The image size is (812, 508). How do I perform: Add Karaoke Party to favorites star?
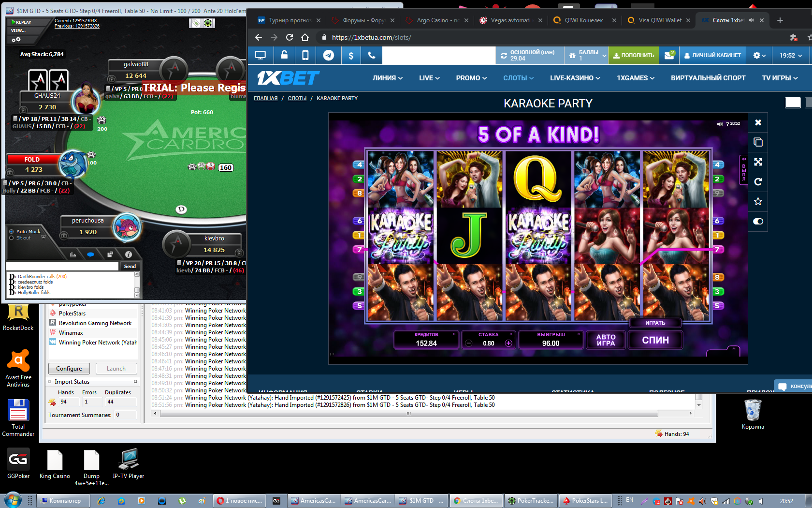pyautogui.click(x=758, y=201)
